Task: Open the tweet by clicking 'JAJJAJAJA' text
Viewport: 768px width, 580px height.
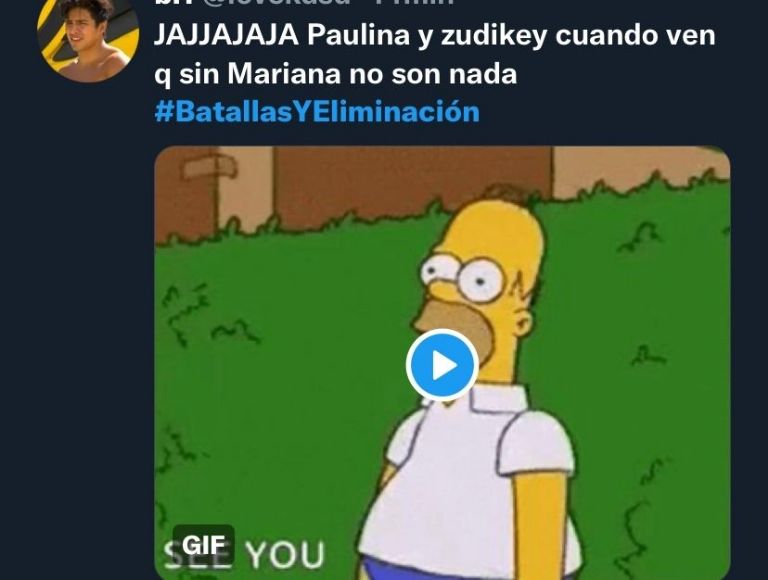Action: click(x=227, y=36)
